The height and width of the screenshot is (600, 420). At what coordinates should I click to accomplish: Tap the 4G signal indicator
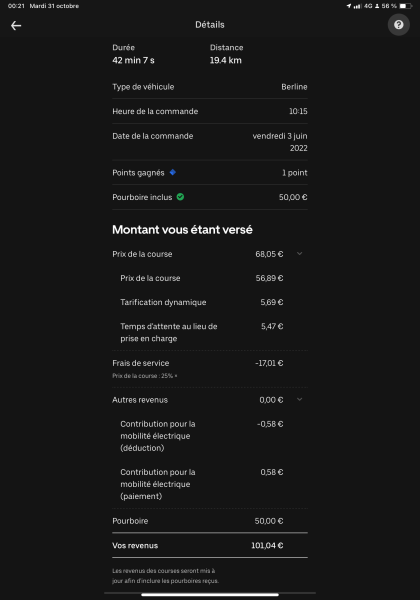pyautogui.click(x=368, y=6)
